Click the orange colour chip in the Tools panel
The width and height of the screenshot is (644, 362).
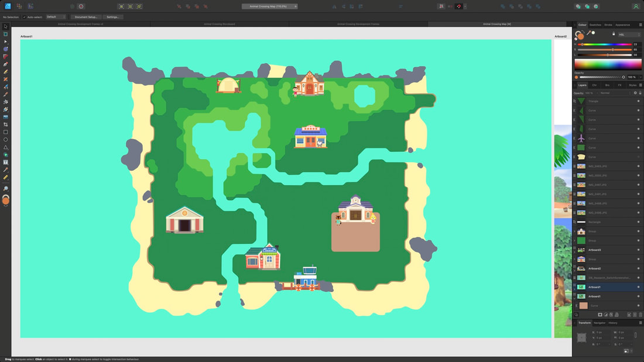click(6, 200)
